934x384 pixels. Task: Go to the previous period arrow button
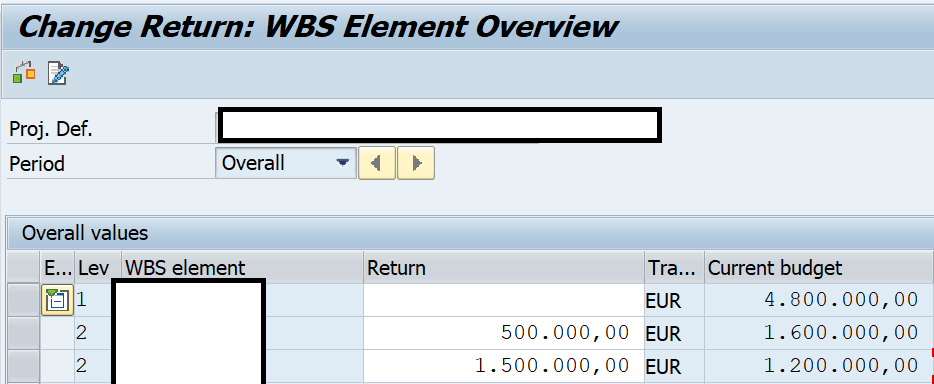click(376, 163)
